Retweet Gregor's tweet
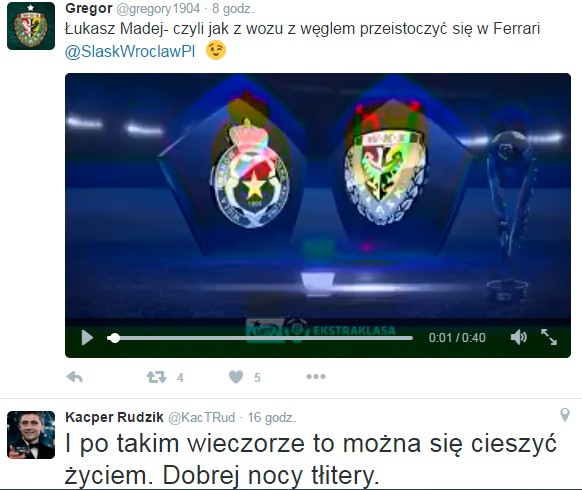 [156, 377]
